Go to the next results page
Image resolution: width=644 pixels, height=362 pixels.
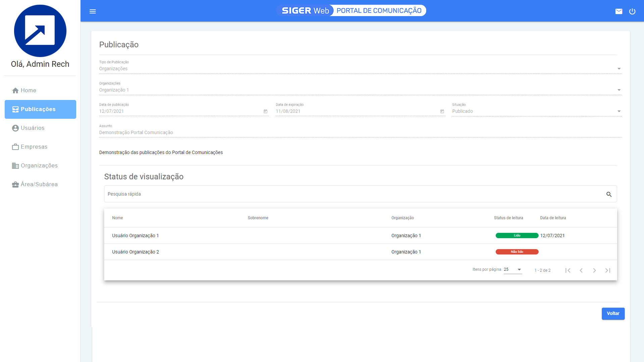[594, 270]
